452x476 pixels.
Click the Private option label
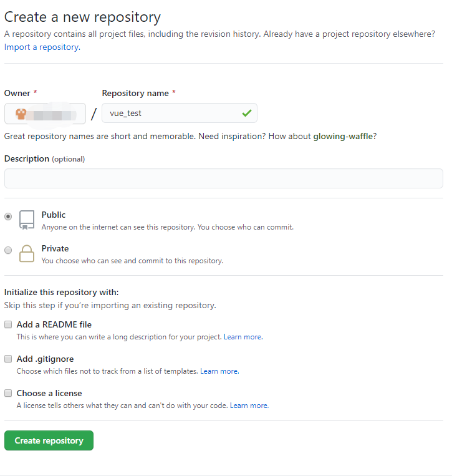55,249
